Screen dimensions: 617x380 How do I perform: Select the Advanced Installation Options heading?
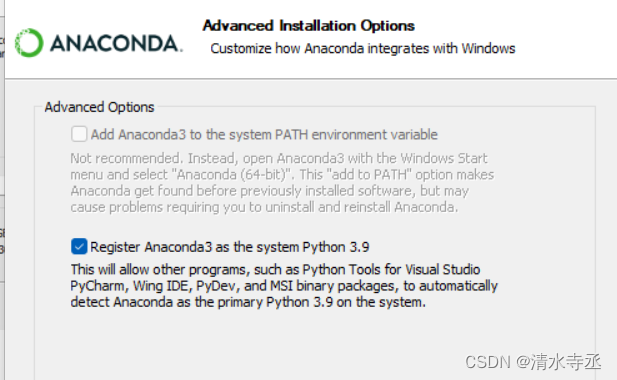308,26
